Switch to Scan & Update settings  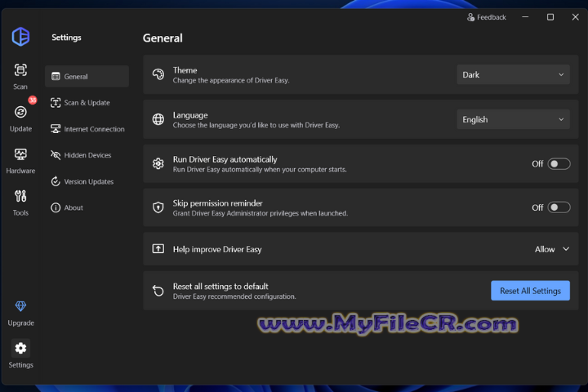[87, 103]
